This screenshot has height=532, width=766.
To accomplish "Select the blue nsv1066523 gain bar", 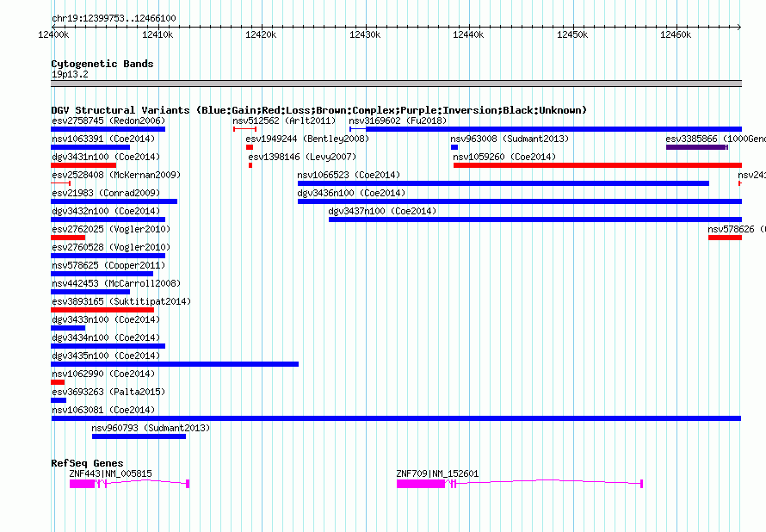I will pos(503,183).
